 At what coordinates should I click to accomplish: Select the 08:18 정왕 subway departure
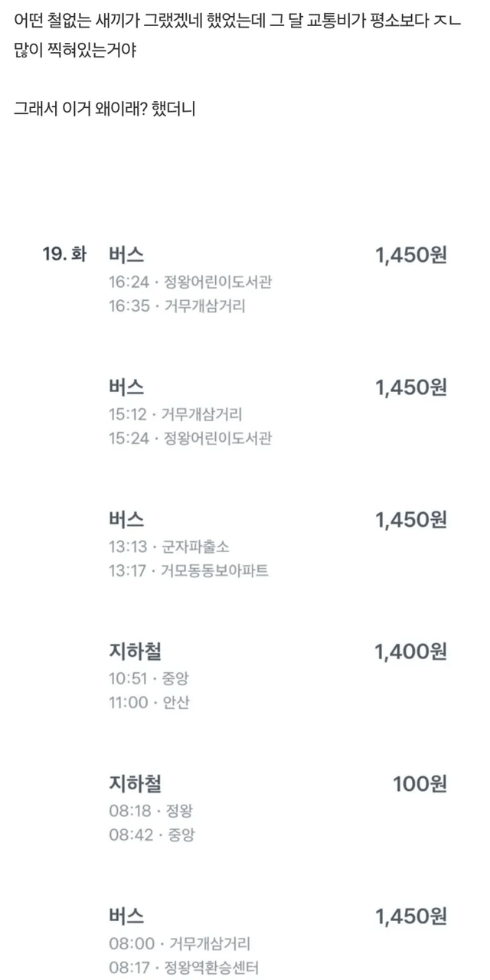click(149, 811)
